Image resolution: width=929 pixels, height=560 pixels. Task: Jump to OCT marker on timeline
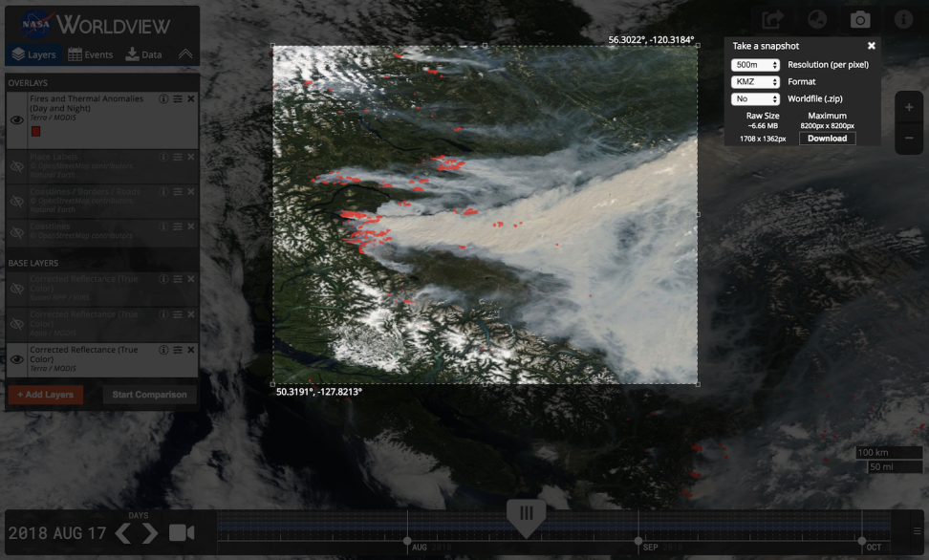(862, 541)
